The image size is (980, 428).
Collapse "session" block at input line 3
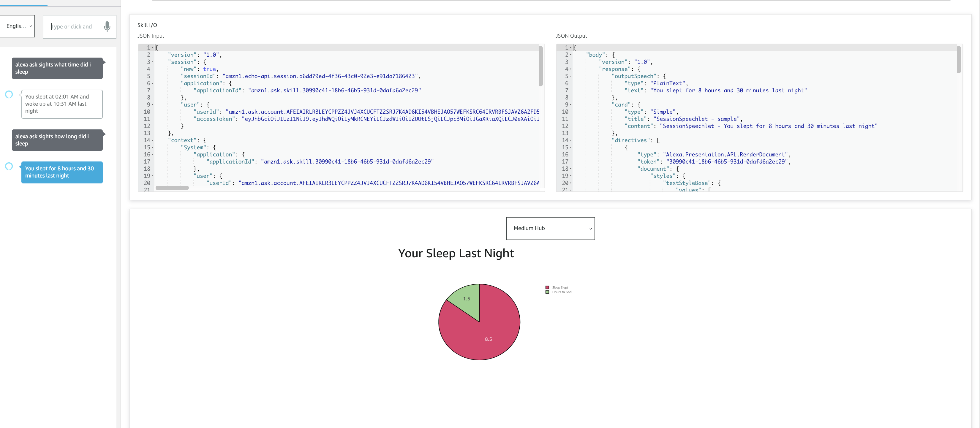[x=153, y=62]
